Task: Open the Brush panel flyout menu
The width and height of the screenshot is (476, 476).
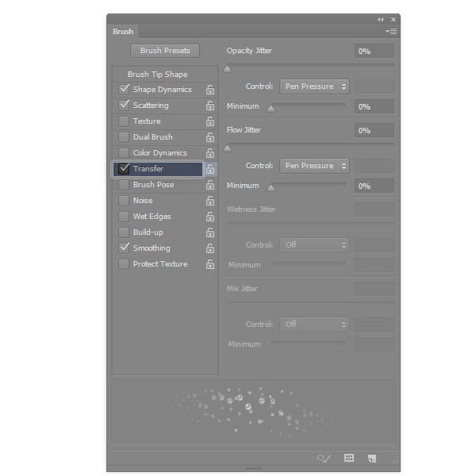Action: [x=391, y=32]
